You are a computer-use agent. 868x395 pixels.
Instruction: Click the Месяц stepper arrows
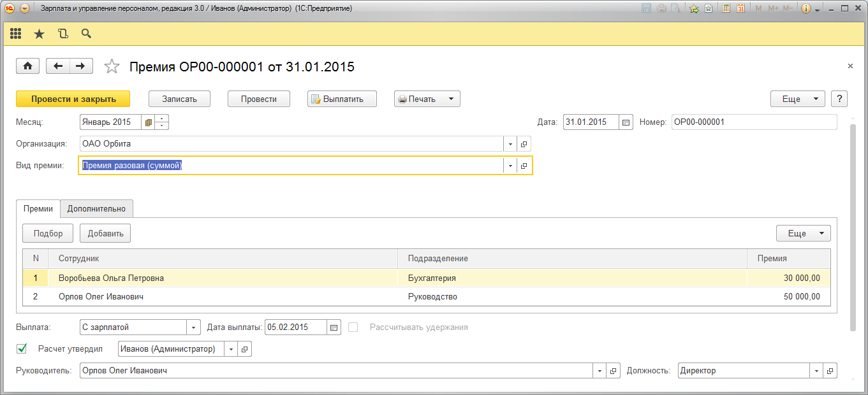162,122
